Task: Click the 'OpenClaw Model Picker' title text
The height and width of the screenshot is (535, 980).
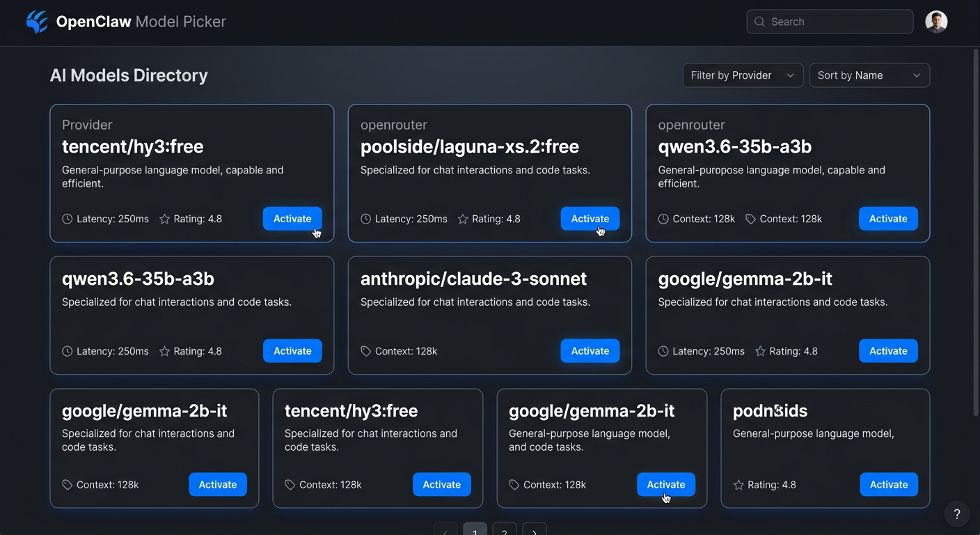Action: point(141,22)
